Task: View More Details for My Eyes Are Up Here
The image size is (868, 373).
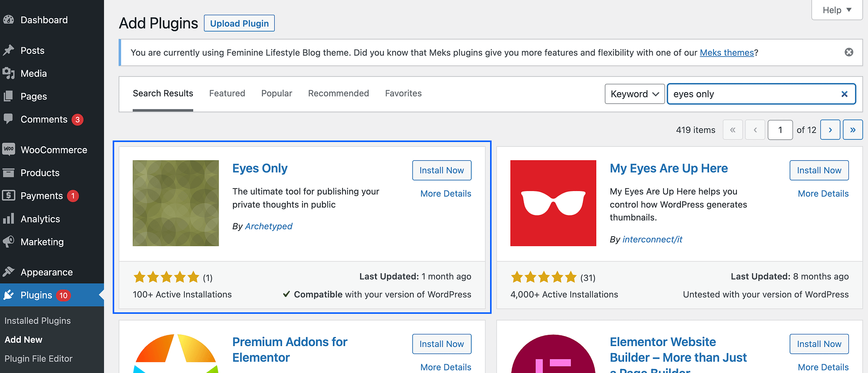Action: [823, 194]
